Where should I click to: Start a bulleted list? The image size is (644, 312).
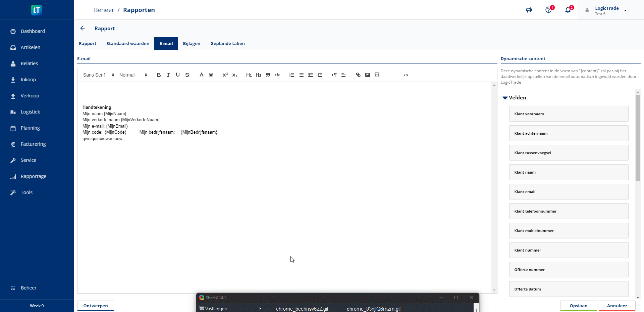click(301, 75)
